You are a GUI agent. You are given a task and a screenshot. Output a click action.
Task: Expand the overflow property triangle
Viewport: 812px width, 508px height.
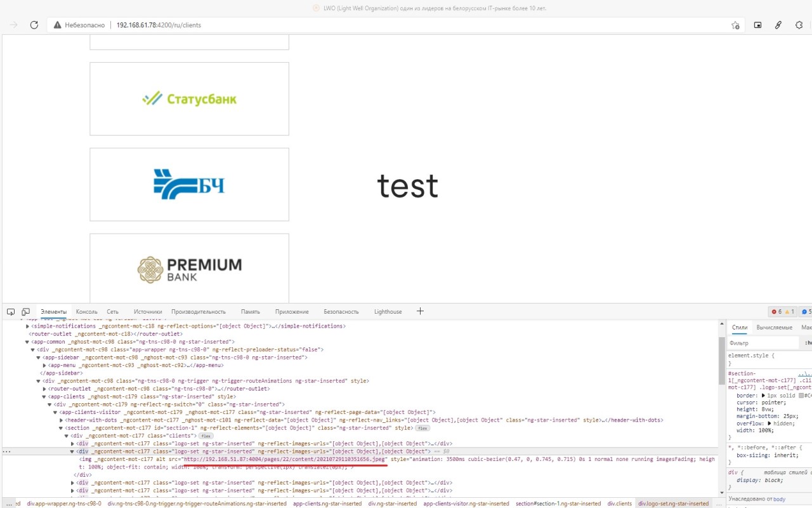(769, 423)
